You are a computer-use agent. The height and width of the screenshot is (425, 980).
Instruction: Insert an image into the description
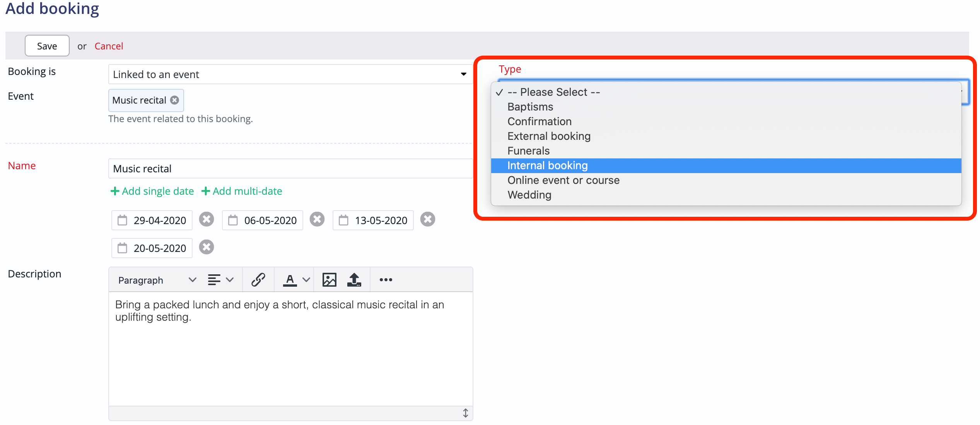click(329, 279)
